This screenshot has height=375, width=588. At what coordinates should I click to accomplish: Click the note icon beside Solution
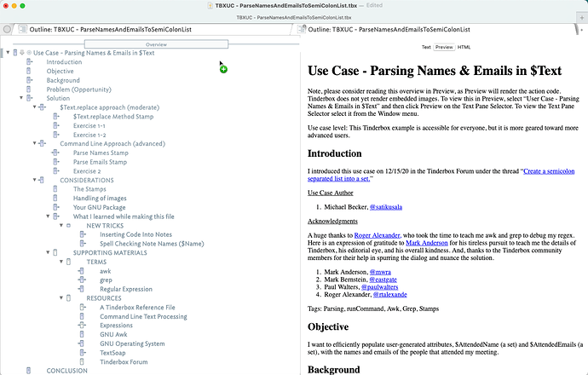click(29, 98)
